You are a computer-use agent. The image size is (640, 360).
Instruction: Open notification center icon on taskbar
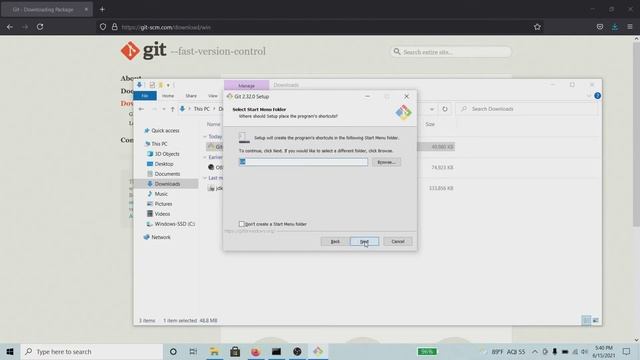[x=627, y=351]
